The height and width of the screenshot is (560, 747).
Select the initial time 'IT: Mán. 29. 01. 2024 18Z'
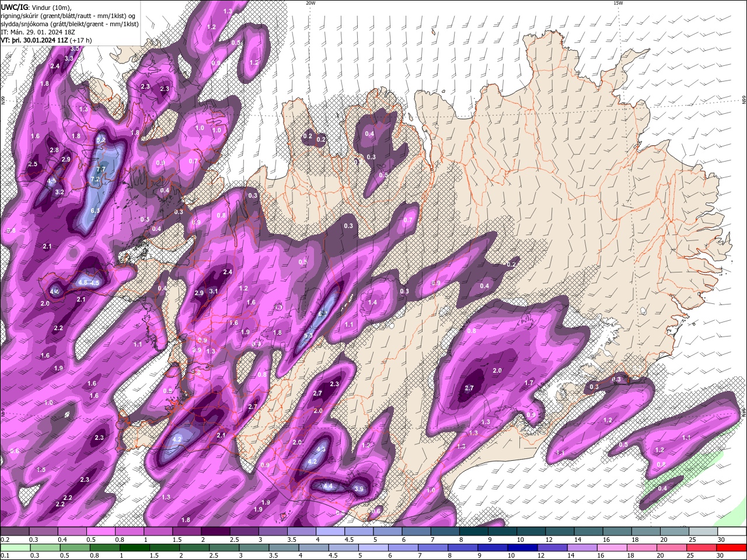39,32
